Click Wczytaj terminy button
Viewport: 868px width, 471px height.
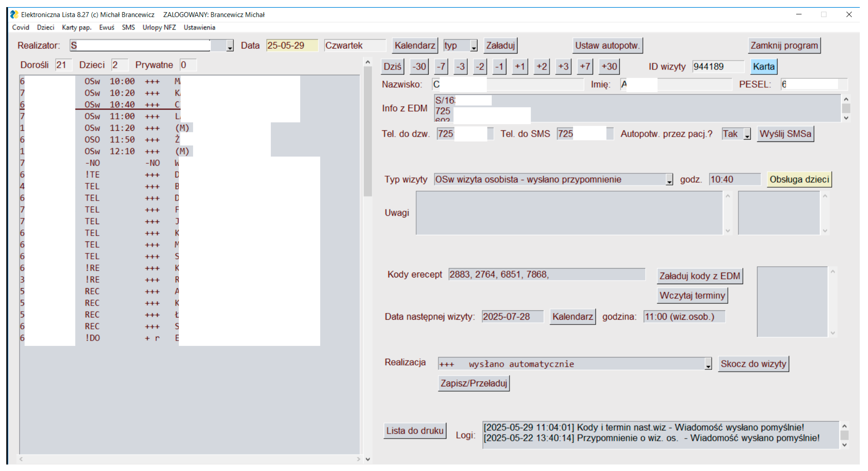692,295
